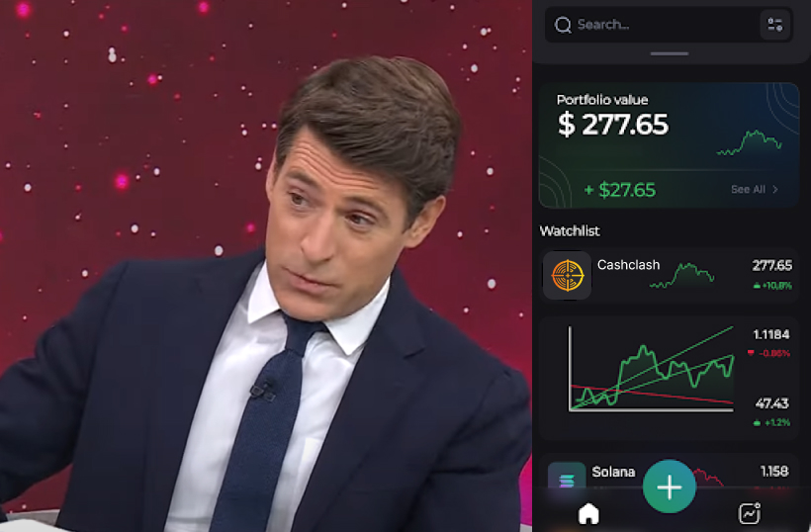Tap the portfolio card mini sparkline chart
The width and height of the screenshot is (811, 532).
[749, 142]
